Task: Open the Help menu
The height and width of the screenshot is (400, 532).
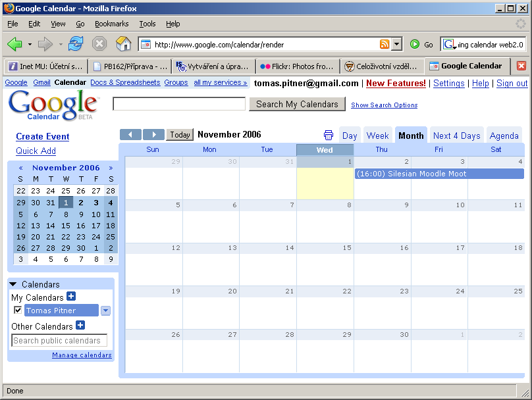Action: point(173,24)
